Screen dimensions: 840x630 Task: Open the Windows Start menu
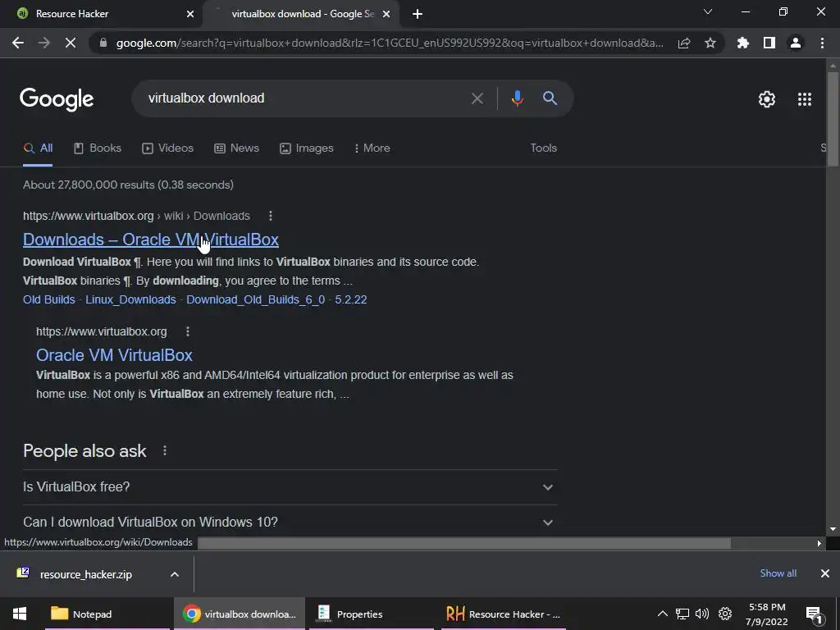click(20, 614)
